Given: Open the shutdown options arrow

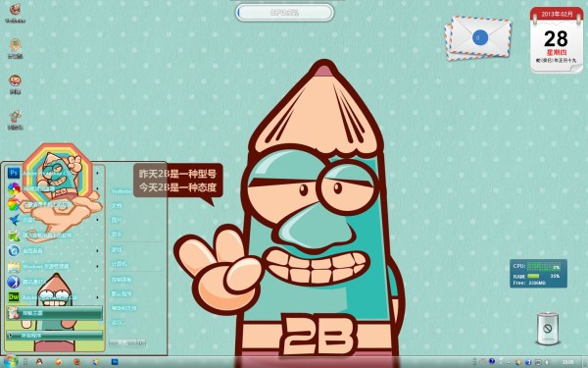Looking at the screenshot, I should pos(141,342).
